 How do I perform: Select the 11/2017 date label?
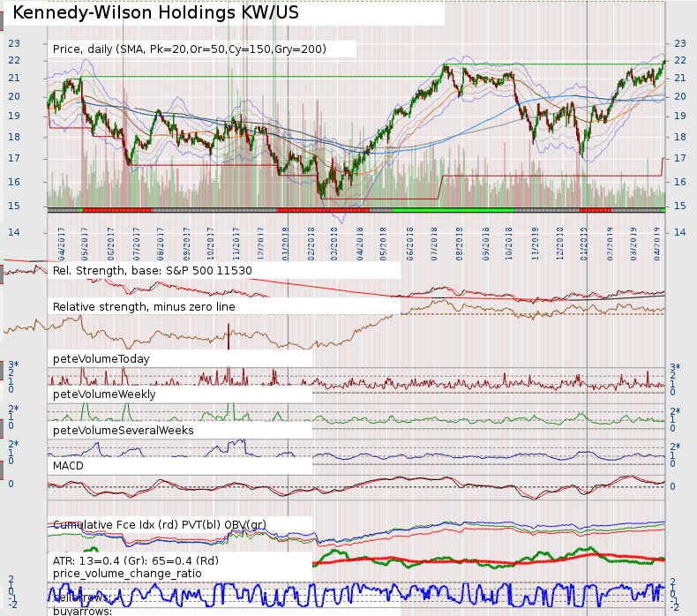click(236, 244)
